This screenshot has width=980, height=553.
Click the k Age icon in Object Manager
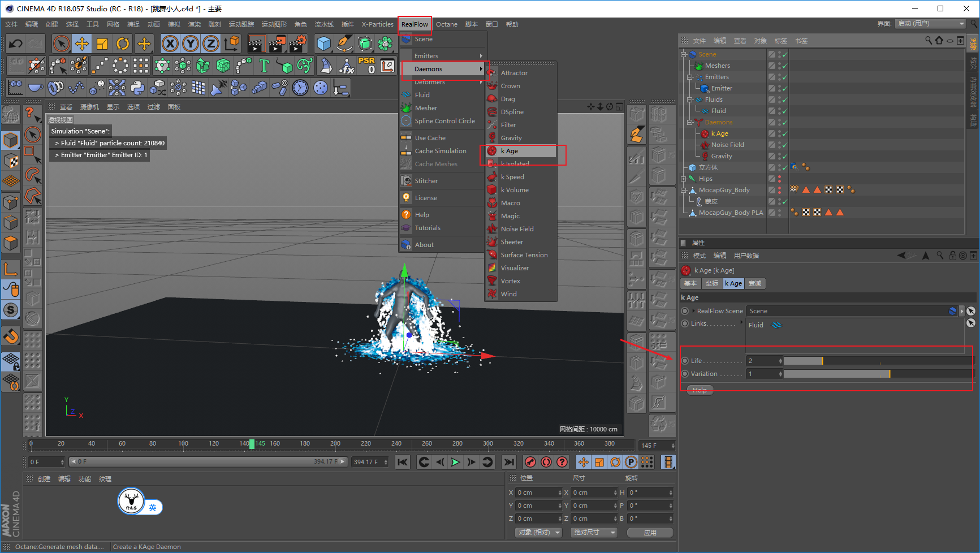point(705,133)
